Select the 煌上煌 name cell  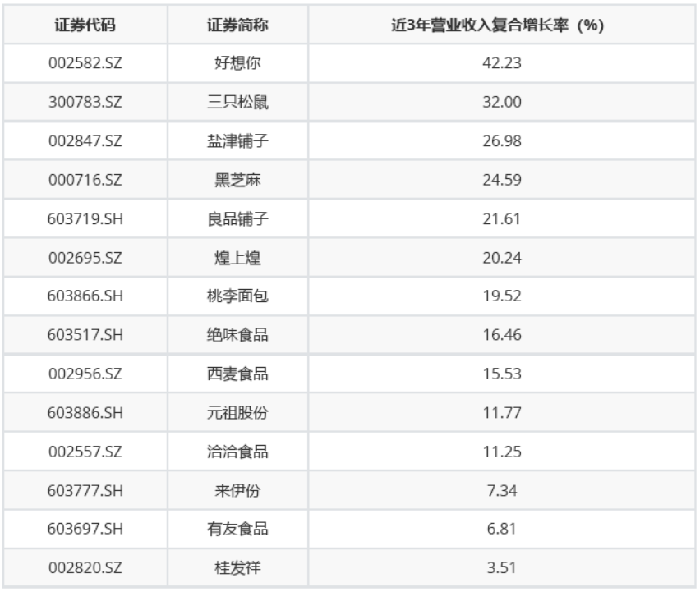pos(237,258)
